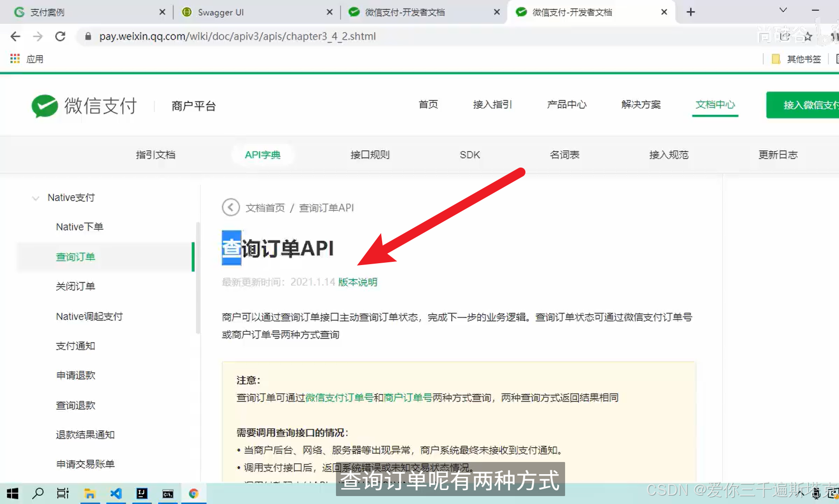Click the 微信支付 logo
839x504 pixels.
coord(84,106)
